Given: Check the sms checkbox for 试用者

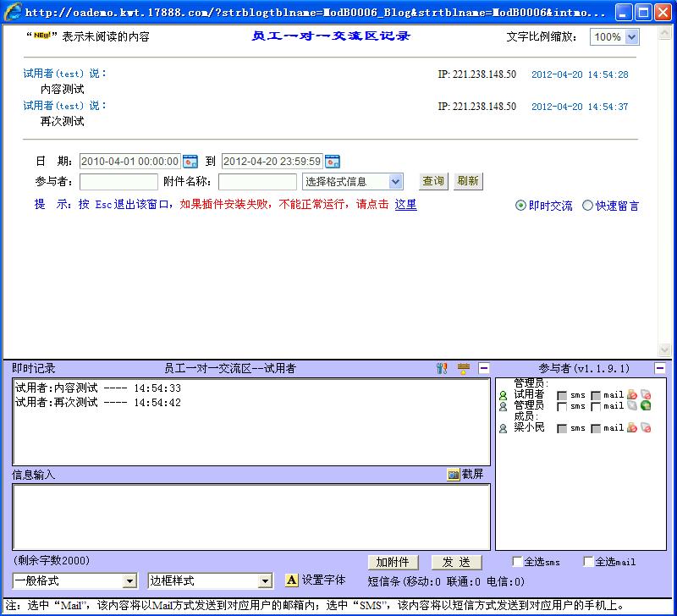Looking at the screenshot, I should [x=560, y=394].
